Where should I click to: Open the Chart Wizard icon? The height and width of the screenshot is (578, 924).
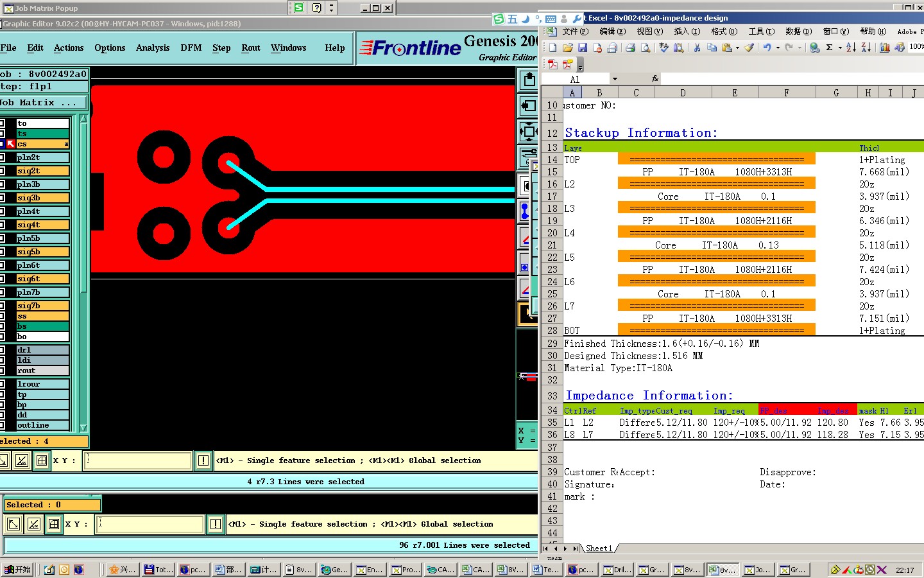(884, 48)
